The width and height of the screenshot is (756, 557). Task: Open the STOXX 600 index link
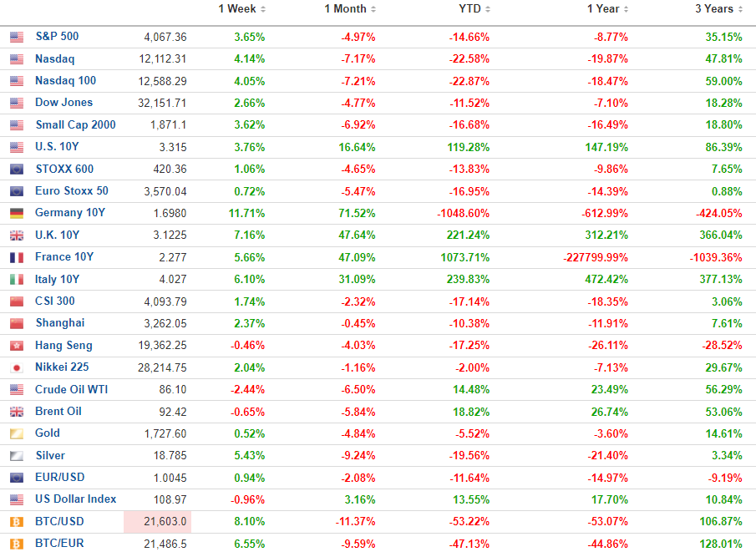click(x=64, y=170)
